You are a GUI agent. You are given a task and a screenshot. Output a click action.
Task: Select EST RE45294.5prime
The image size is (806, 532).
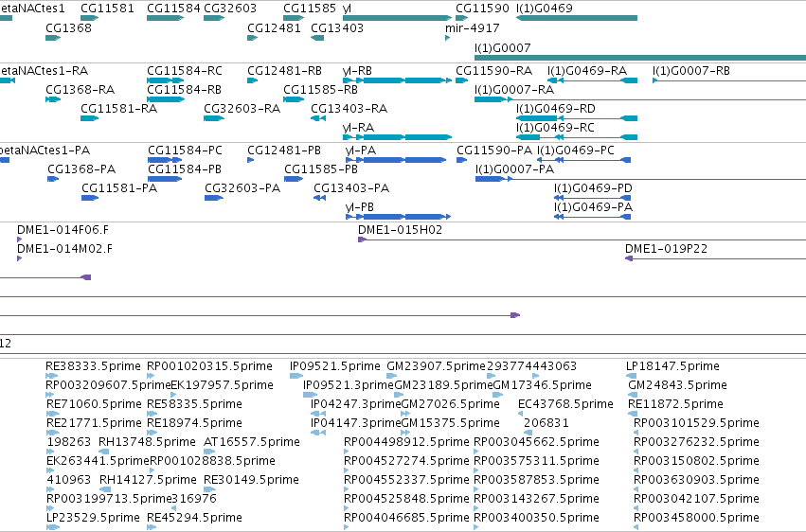point(194,518)
